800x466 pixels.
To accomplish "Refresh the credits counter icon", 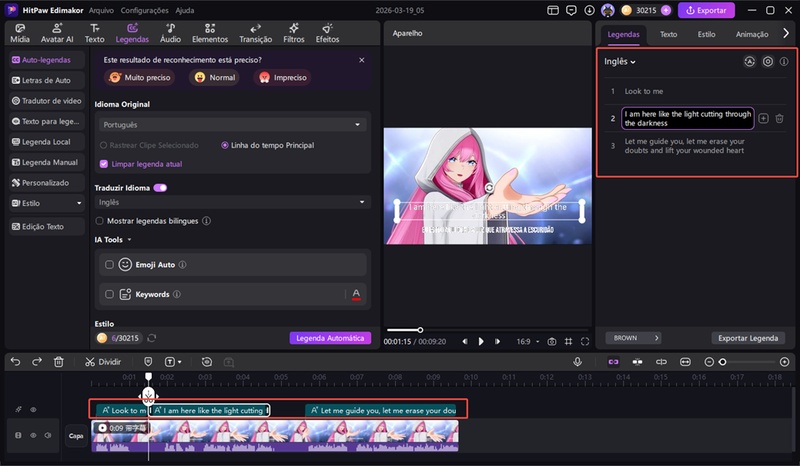I will point(152,338).
